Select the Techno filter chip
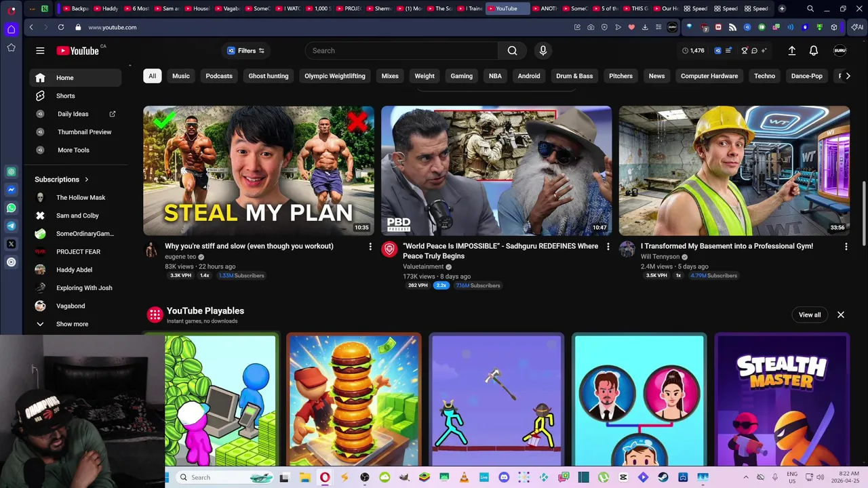The height and width of the screenshot is (488, 868). [764, 76]
